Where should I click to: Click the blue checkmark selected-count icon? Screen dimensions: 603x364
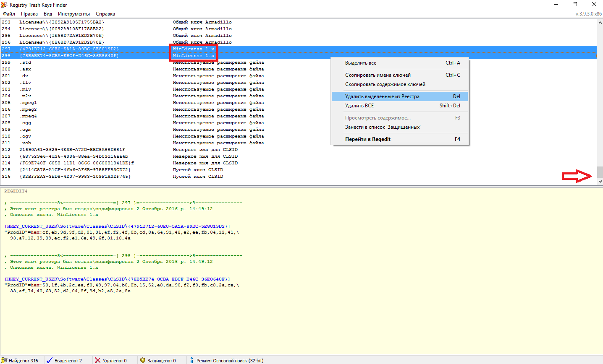[50, 360]
